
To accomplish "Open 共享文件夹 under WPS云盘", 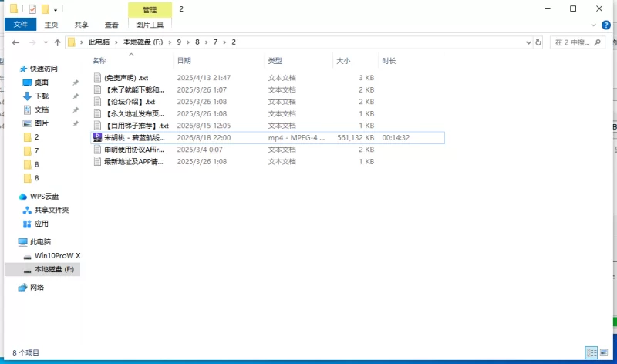I will (51, 210).
